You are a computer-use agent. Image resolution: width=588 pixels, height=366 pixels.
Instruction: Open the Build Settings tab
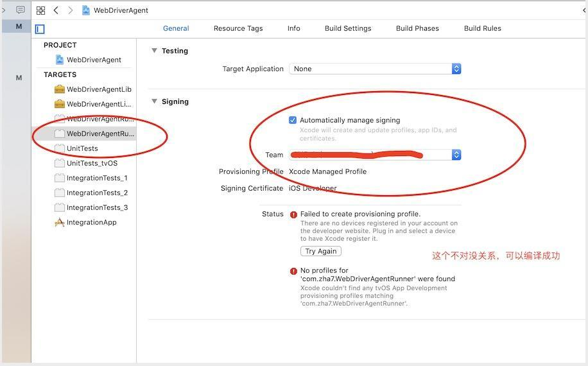tap(348, 28)
